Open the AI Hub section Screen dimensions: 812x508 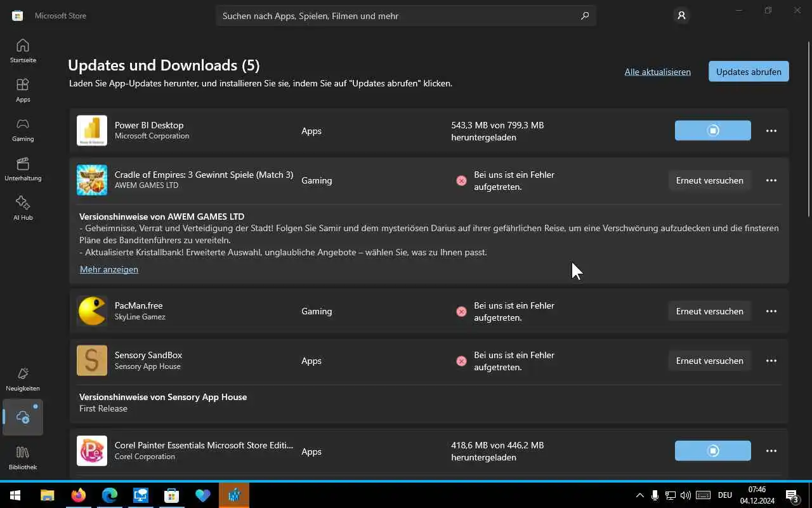click(x=23, y=208)
